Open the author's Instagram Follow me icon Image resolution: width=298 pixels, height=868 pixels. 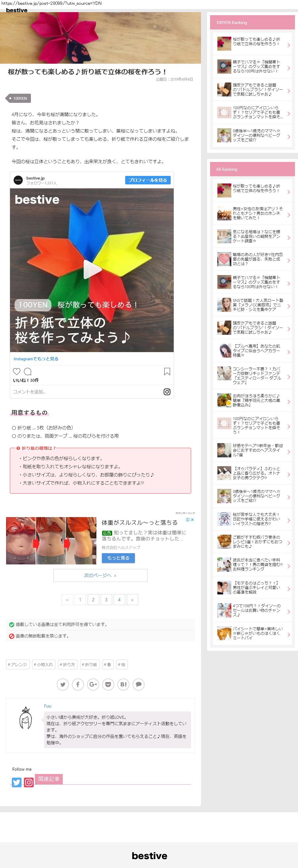point(29,782)
